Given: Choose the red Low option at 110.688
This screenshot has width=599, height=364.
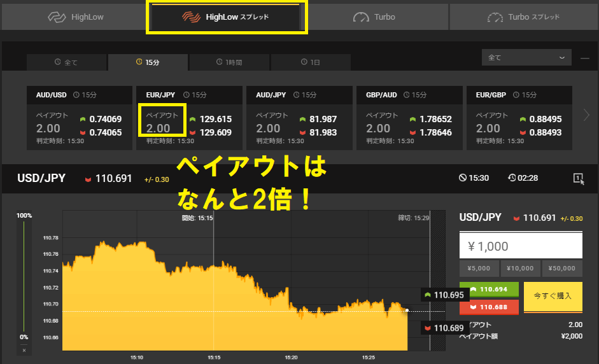Looking at the screenshot, I should point(489,307).
